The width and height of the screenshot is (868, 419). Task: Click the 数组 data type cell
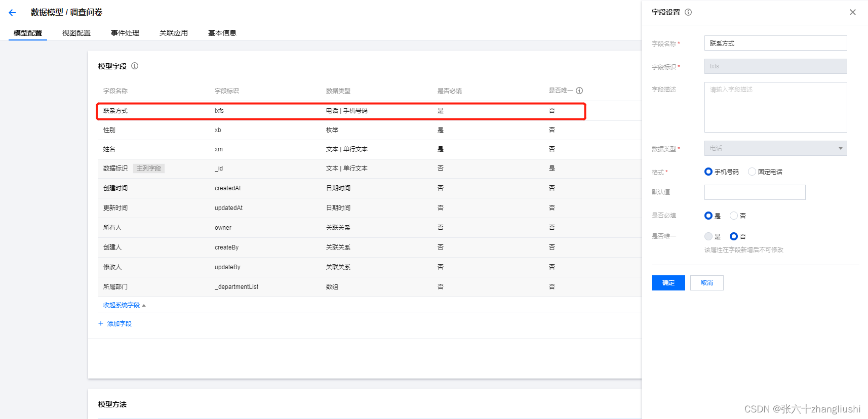click(332, 287)
